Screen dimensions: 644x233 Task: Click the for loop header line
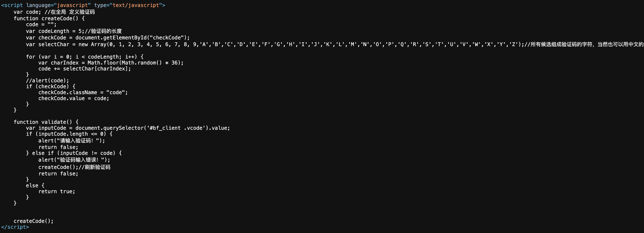pyautogui.click(x=85, y=57)
